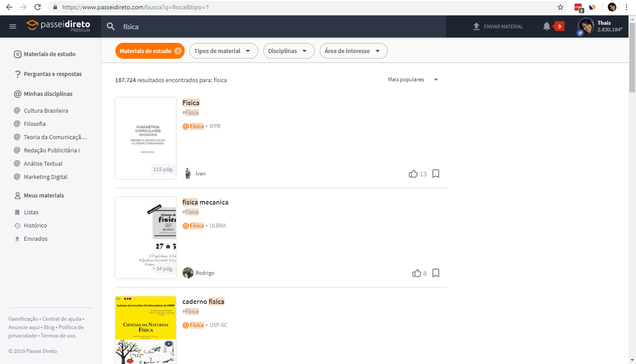Open the fisica mecanica 34 pág. thumbnail

coord(146,238)
